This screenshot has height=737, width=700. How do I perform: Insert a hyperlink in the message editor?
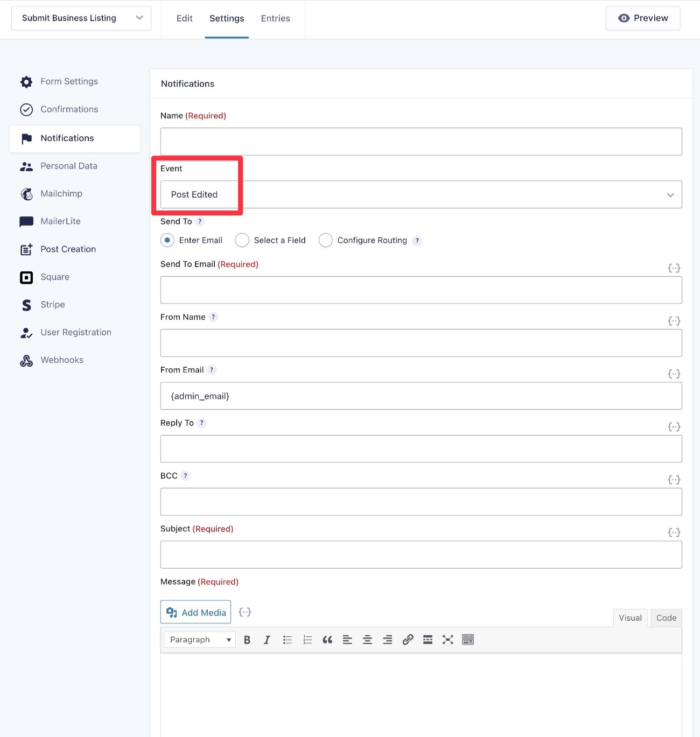coord(408,640)
